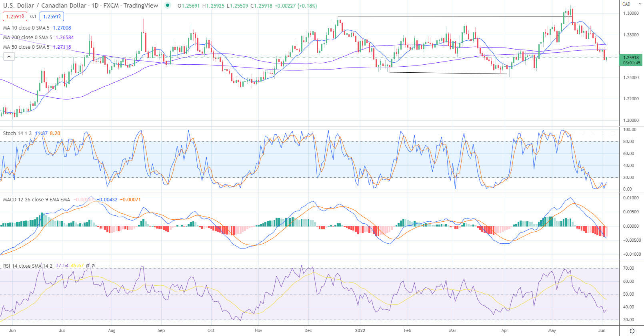This screenshot has height=336, width=644.
Task: Click the 1.20000 price scale label
Action: [x=631, y=120]
